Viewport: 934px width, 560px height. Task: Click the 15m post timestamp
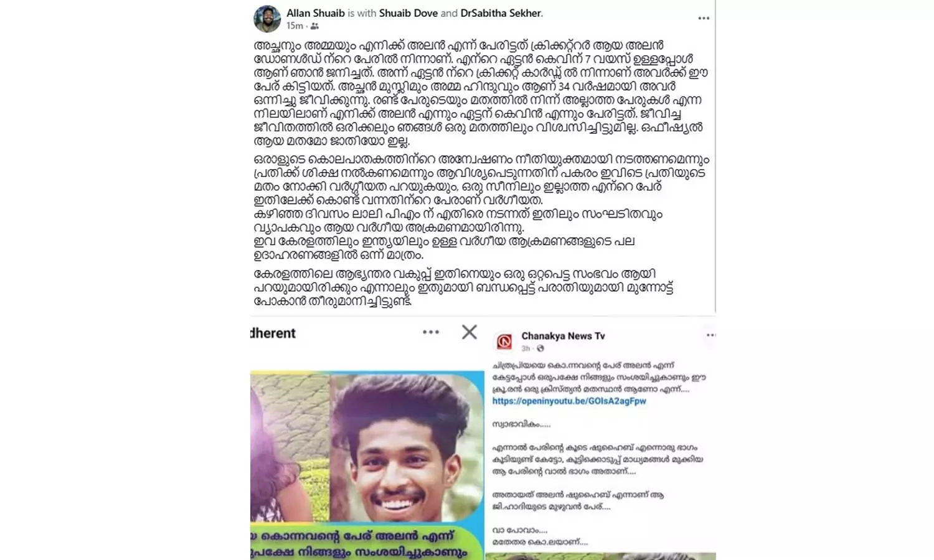(x=295, y=26)
